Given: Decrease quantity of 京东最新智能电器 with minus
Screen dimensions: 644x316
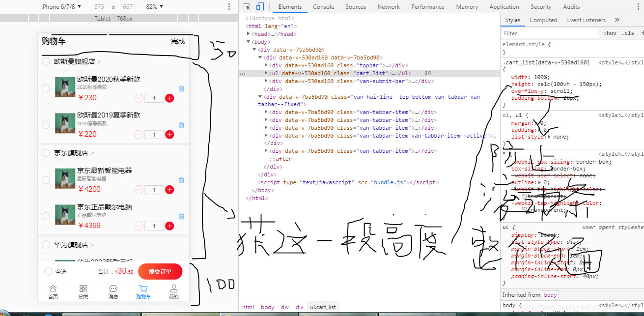Looking at the screenshot, I should click(139, 190).
